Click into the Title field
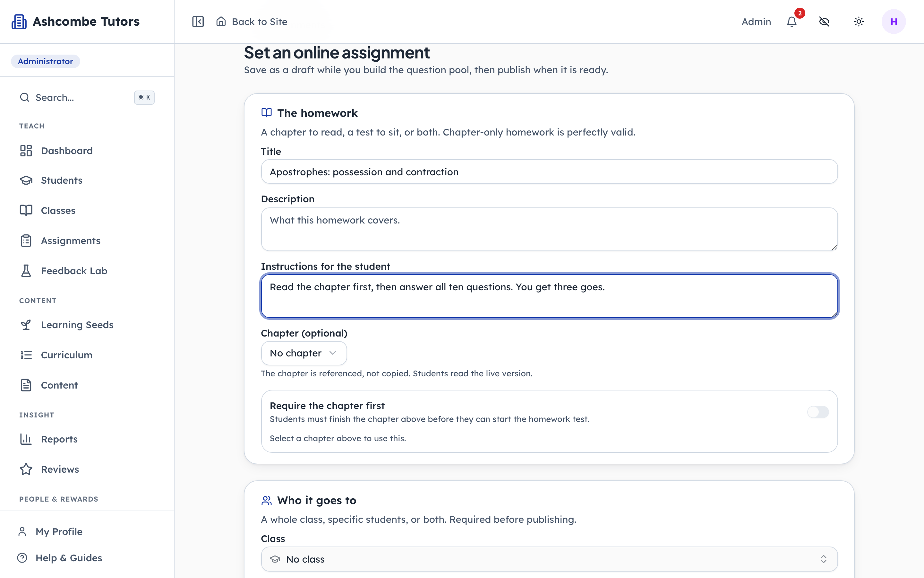The width and height of the screenshot is (924, 578). pos(549,172)
